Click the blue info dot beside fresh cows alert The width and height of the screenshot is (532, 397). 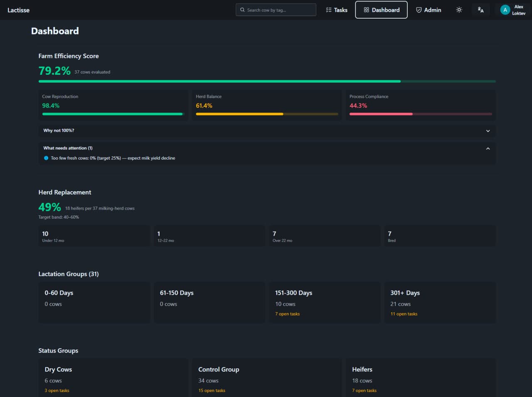(46, 158)
